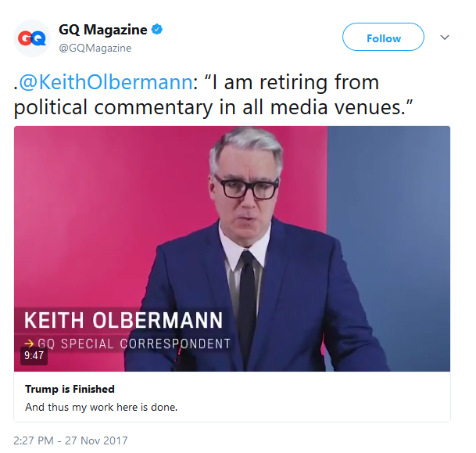Viewport: 476px width, 453px height.
Task: Expand the tweet options chevron
Action: pyautogui.click(x=445, y=38)
